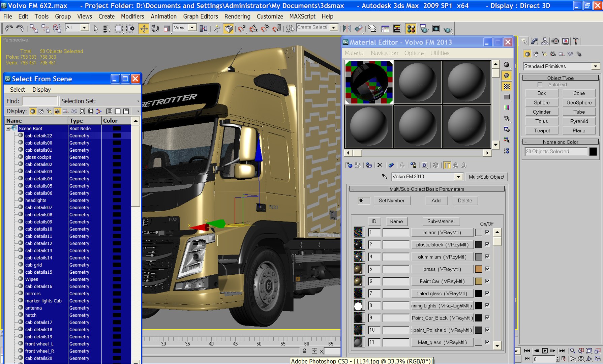
Task: Open the Volvo FM 2013 material name dropdown
Action: 458,177
